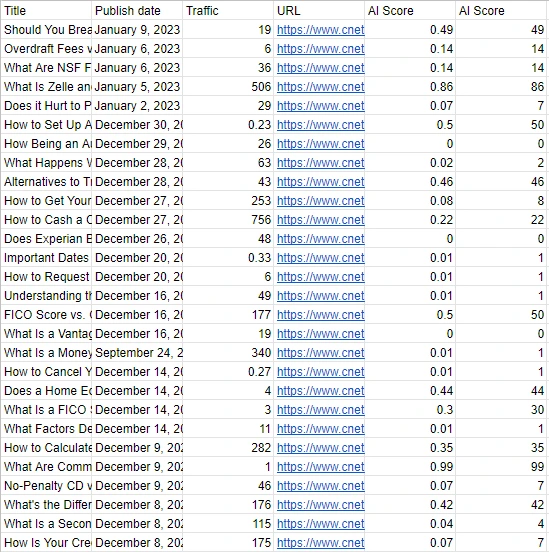Select traffic value 506 cell
The height and width of the screenshot is (552, 549).
point(228,87)
